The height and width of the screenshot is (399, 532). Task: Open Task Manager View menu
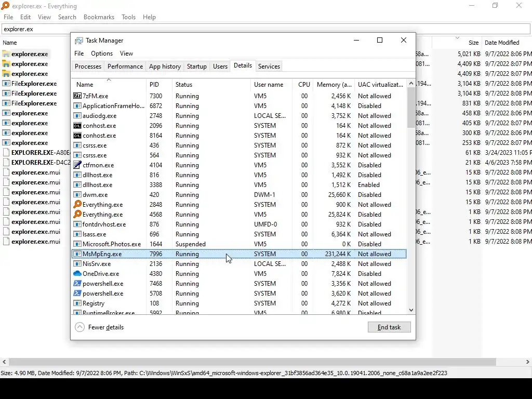pos(126,54)
